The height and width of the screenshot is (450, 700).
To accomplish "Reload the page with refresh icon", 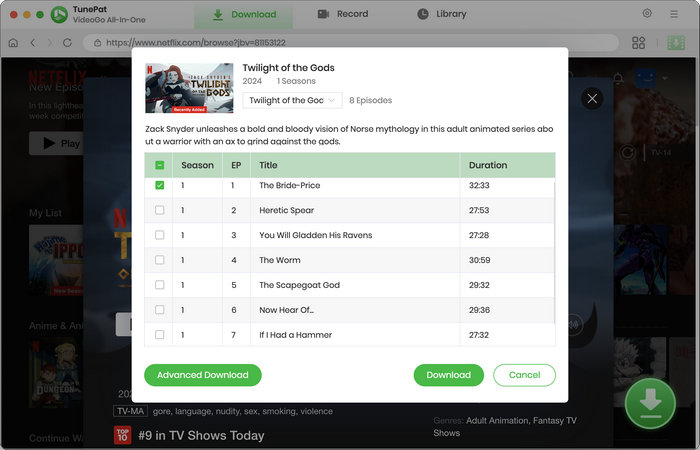I will 67,42.
